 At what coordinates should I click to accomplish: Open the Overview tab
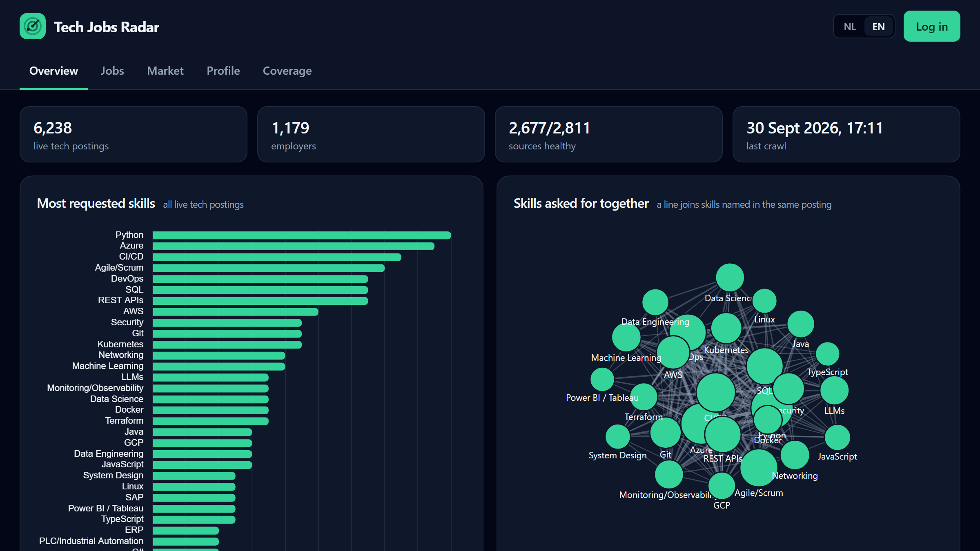pos(53,71)
